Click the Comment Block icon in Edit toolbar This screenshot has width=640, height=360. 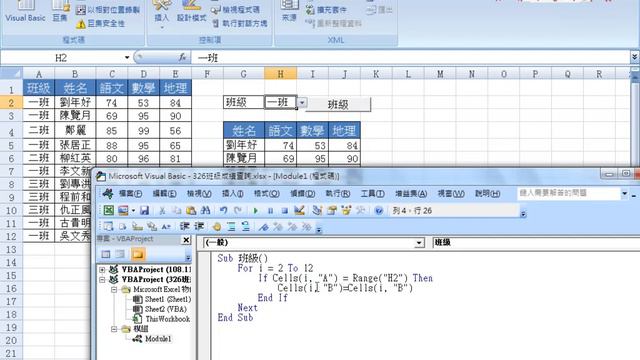pyautogui.click(x=231, y=227)
